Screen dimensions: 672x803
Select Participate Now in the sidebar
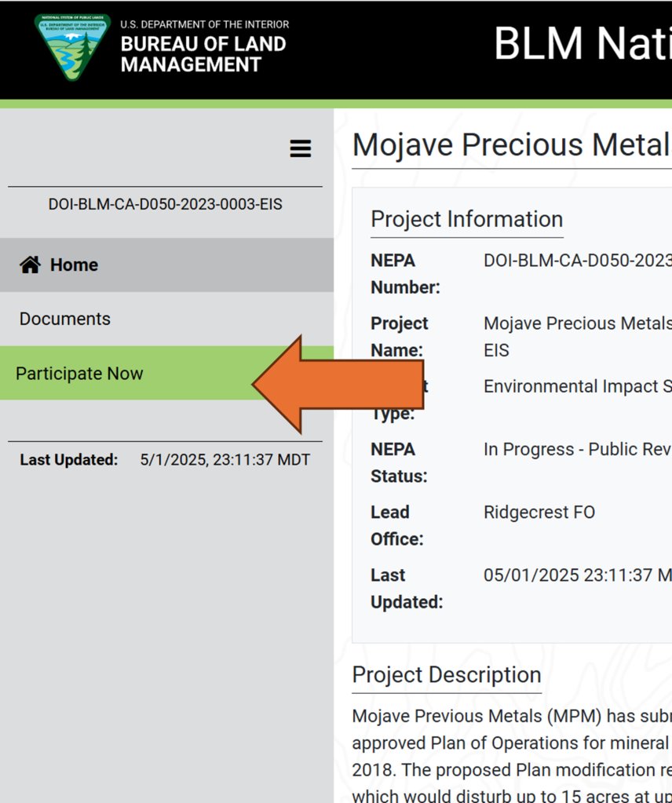click(166, 374)
